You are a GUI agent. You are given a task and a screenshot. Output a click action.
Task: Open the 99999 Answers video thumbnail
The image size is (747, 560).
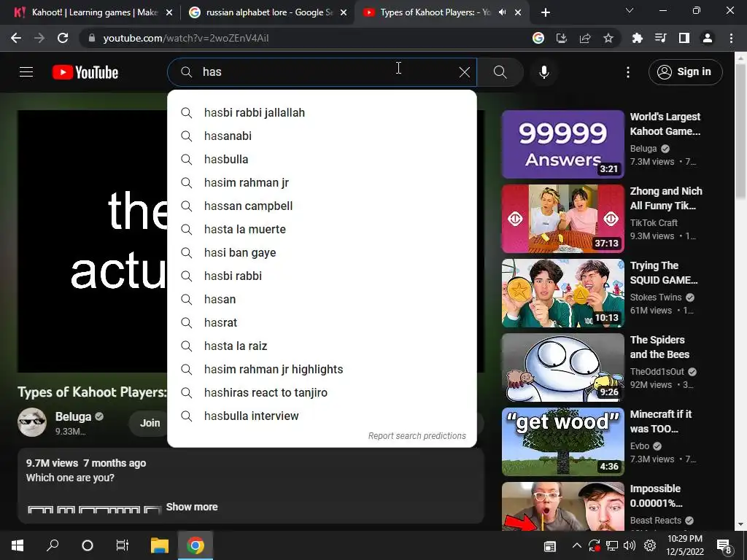[x=562, y=144]
